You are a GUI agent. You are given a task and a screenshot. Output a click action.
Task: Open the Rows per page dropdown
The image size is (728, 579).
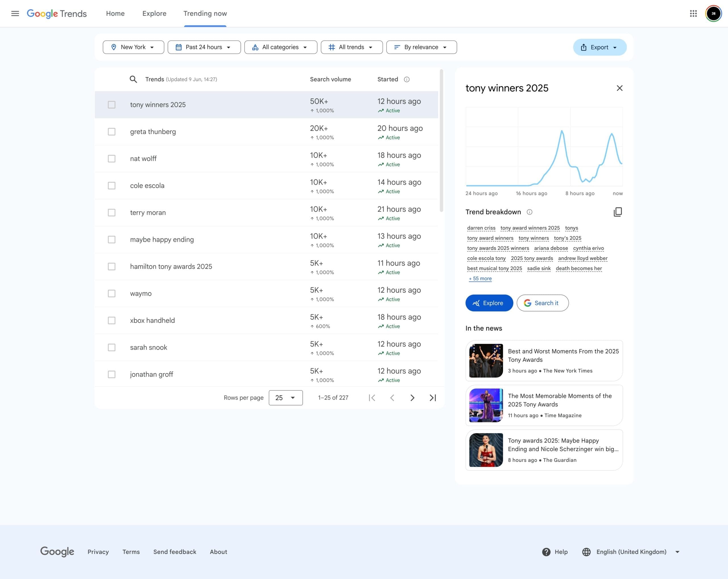[x=285, y=398]
